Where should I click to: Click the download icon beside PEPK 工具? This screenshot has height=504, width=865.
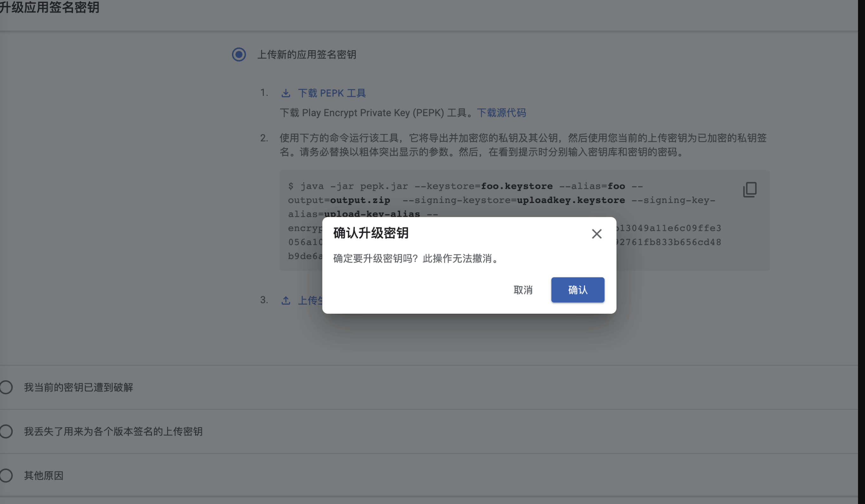pyautogui.click(x=286, y=93)
